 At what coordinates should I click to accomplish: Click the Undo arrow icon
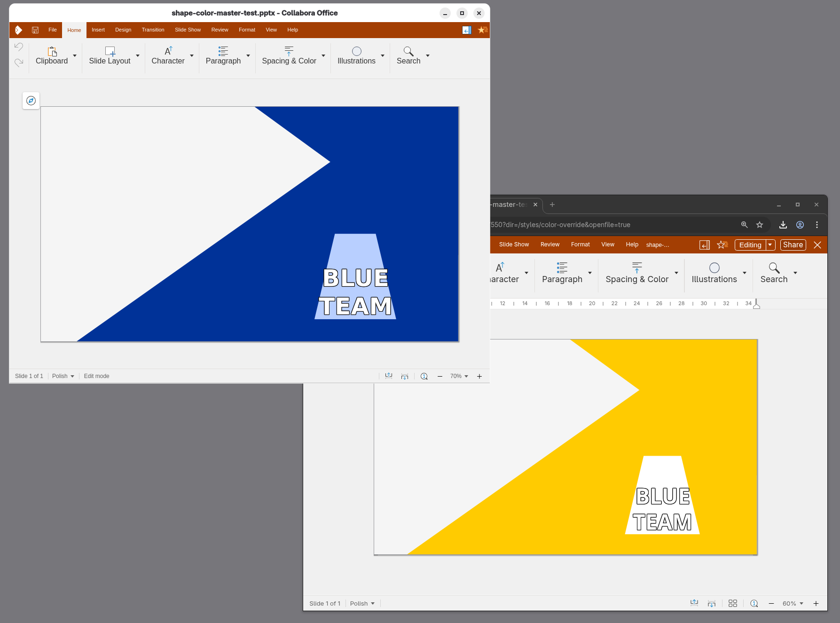[19, 47]
